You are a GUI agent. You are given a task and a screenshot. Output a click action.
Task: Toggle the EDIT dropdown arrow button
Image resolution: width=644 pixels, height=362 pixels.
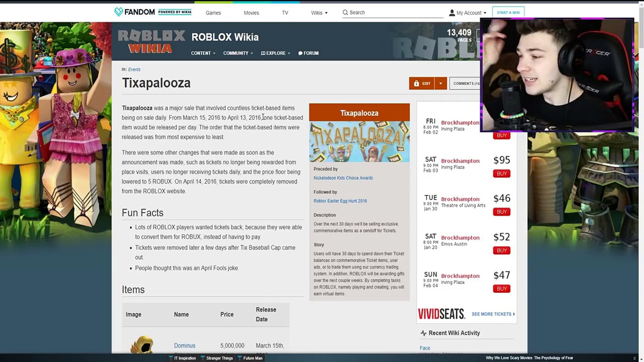[440, 83]
